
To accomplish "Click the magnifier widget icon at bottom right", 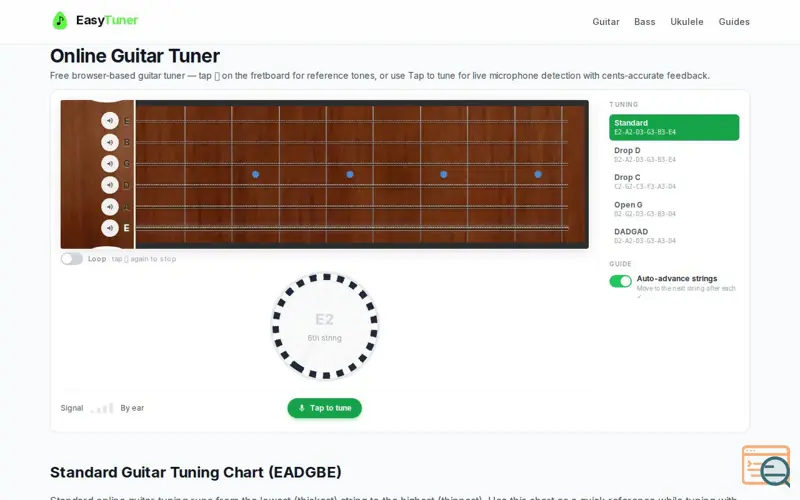I will (766, 466).
